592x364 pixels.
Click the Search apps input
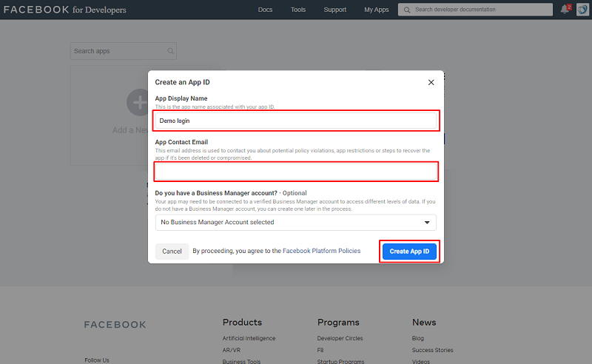point(123,51)
